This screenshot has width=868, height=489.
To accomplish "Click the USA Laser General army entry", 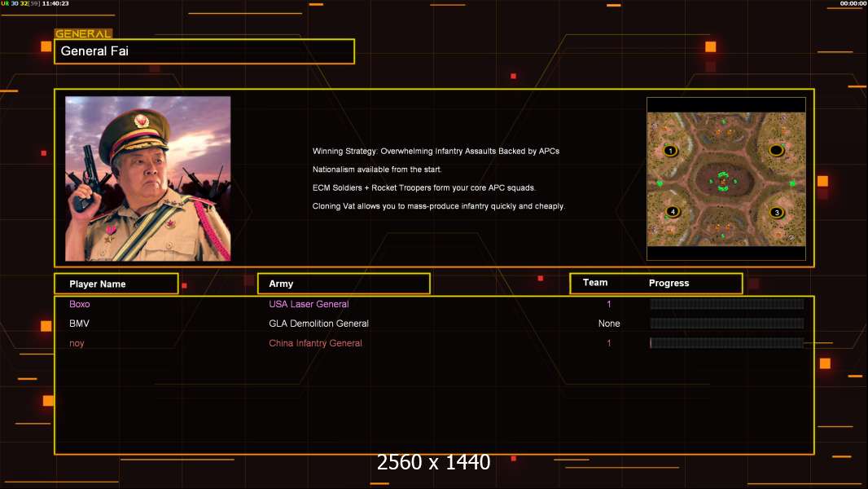I will point(309,304).
